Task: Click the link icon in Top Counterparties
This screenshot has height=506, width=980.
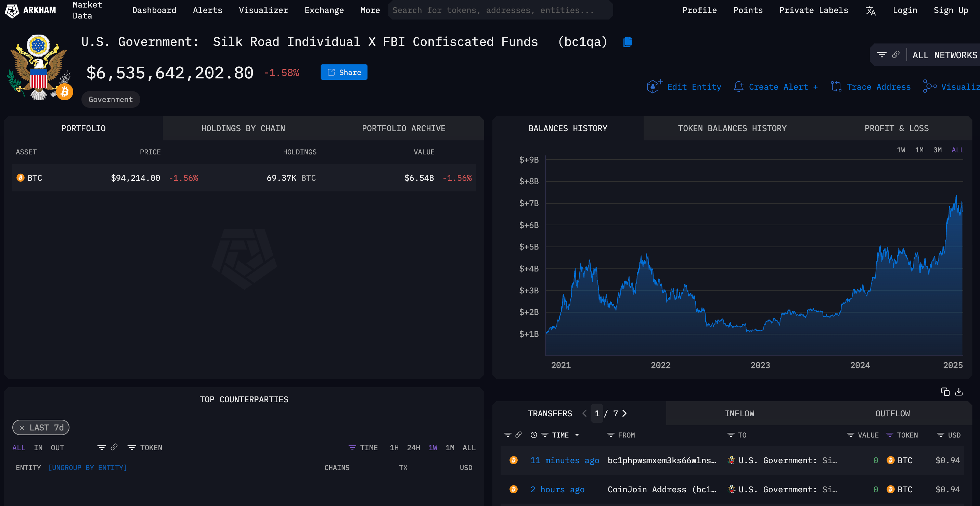Action: point(114,447)
